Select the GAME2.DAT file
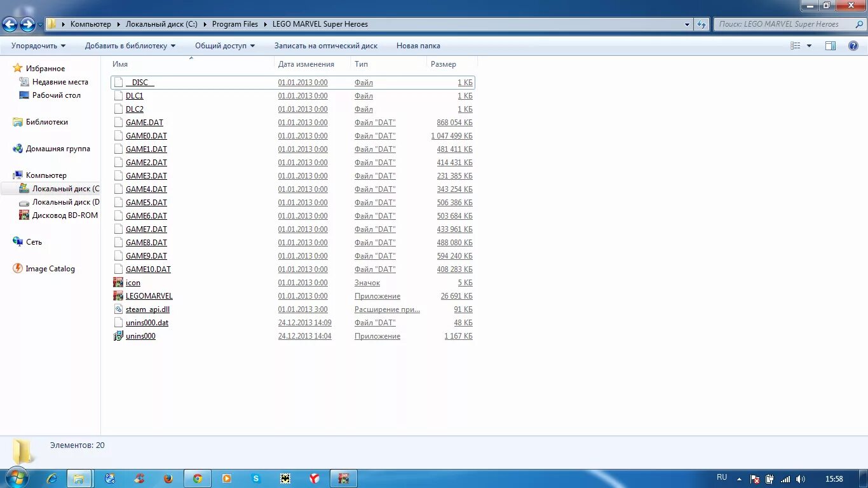 point(146,163)
